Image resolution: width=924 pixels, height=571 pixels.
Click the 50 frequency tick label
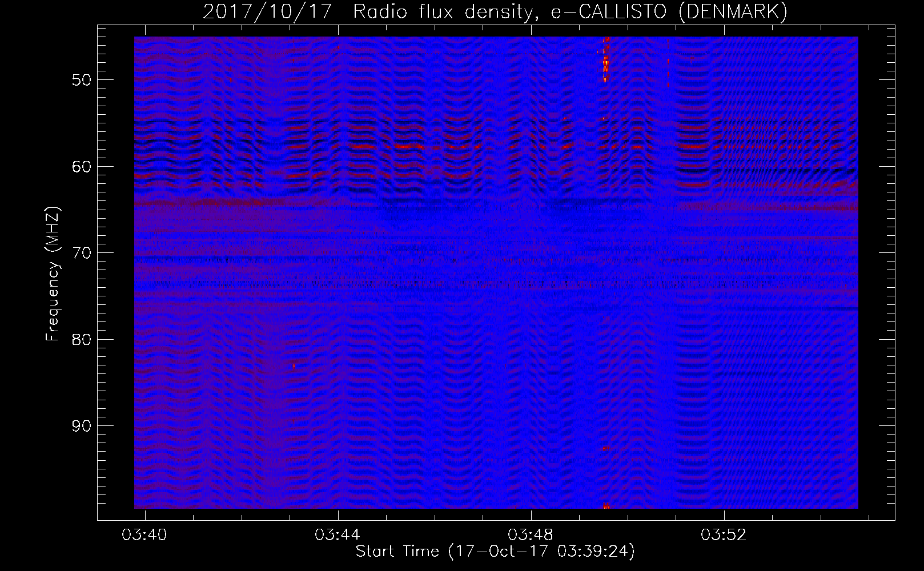[x=82, y=80]
